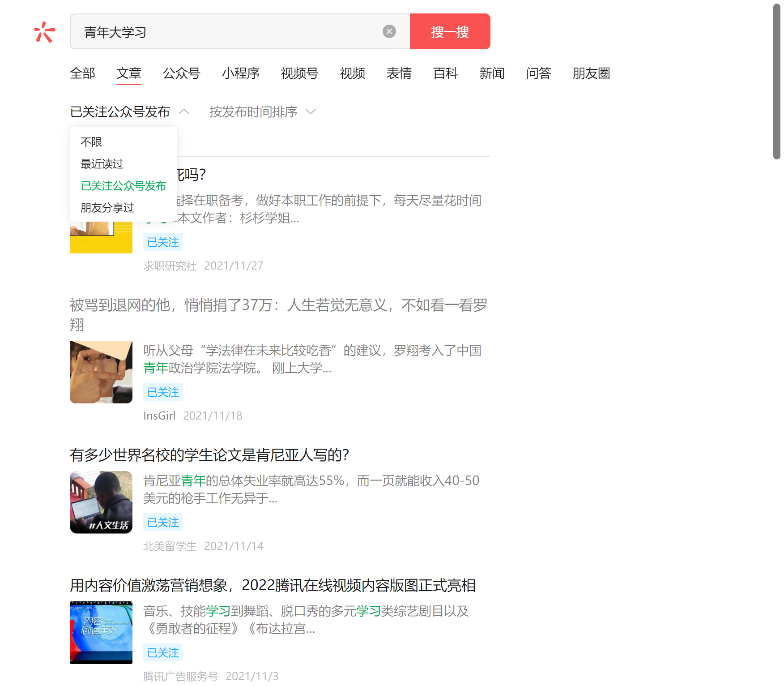The image size is (784, 686).
Task: Click the InsGirl account name
Action: (x=159, y=416)
